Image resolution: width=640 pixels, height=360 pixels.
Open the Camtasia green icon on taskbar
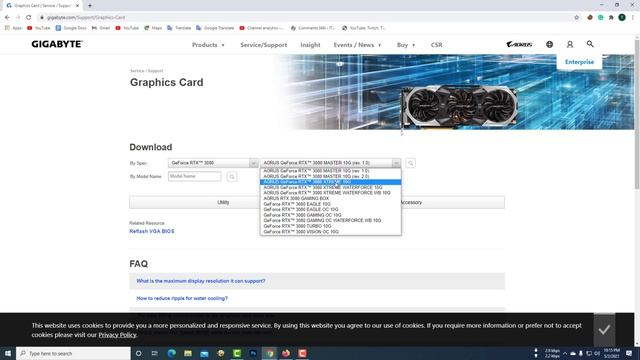click(237, 353)
